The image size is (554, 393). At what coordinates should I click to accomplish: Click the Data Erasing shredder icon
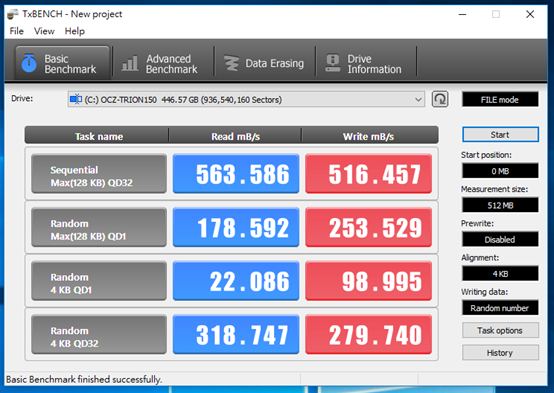[x=231, y=63]
